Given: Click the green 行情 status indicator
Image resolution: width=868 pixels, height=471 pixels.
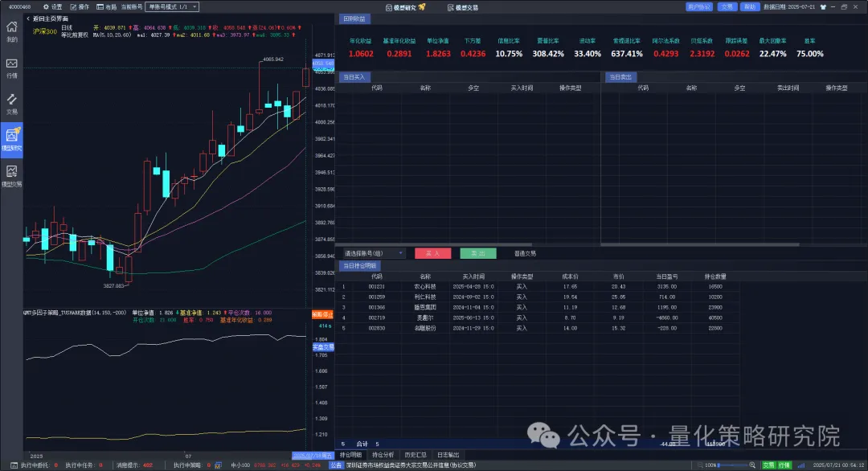Looking at the screenshot, I should tap(784, 465).
